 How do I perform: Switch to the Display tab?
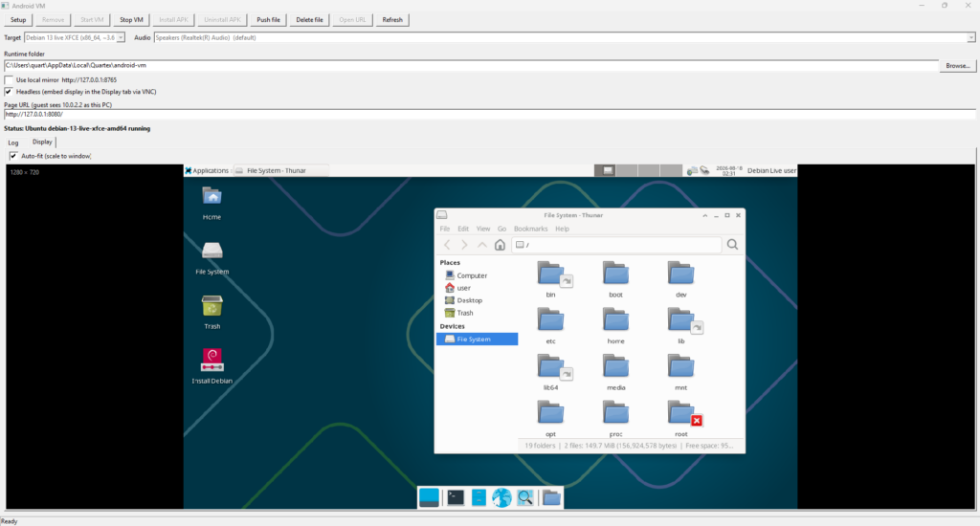point(42,142)
